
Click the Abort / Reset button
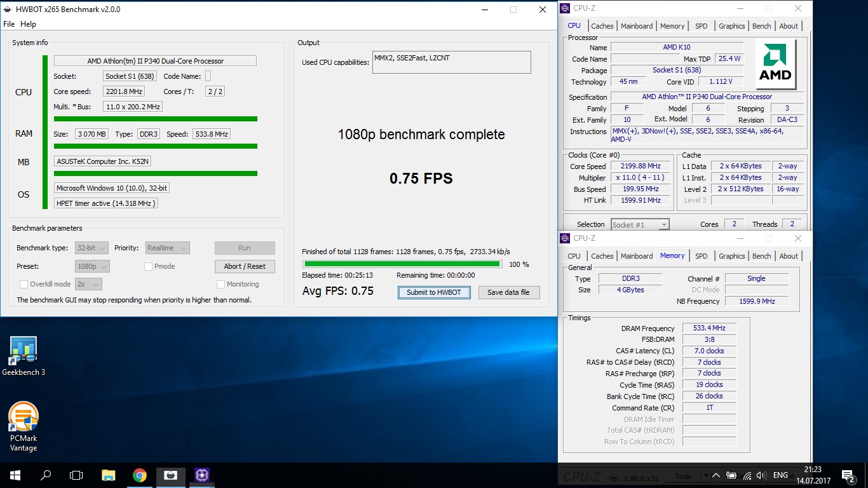pyautogui.click(x=245, y=266)
